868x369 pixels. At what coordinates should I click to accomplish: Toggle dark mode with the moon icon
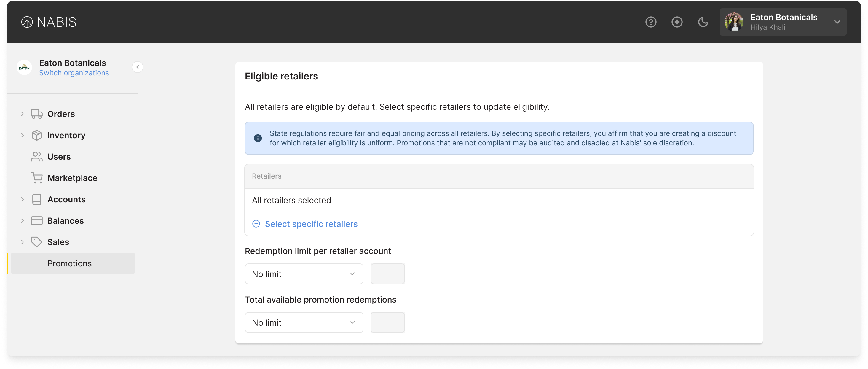[x=703, y=22]
